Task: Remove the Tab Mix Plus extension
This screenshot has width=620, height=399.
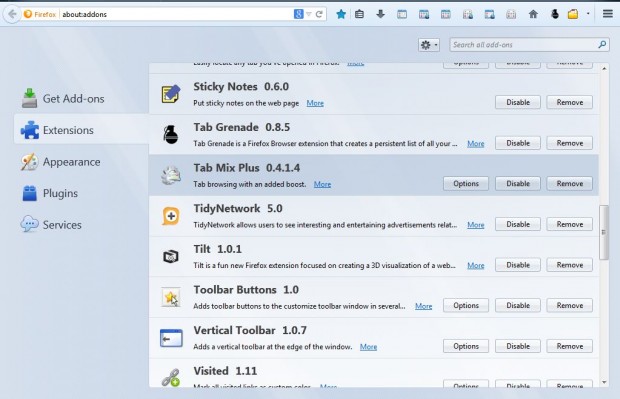Action: tap(570, 184)
